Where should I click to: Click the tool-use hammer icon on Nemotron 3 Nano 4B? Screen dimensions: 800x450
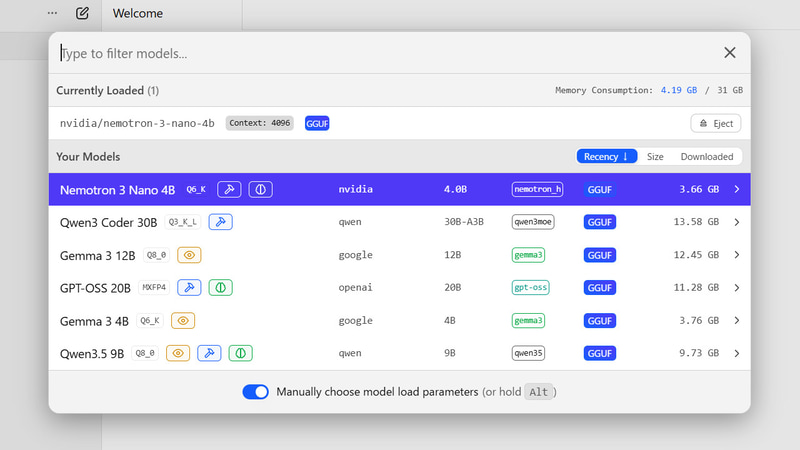point(229,189)
